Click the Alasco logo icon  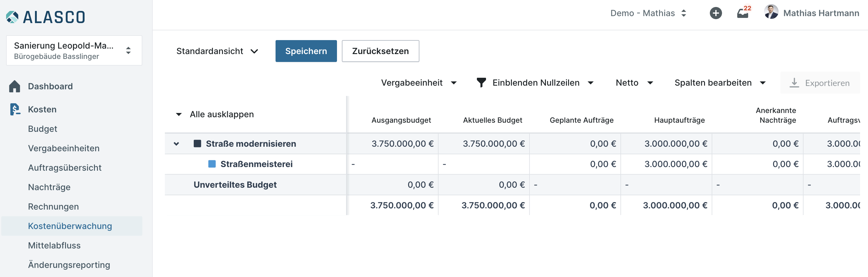12,17
